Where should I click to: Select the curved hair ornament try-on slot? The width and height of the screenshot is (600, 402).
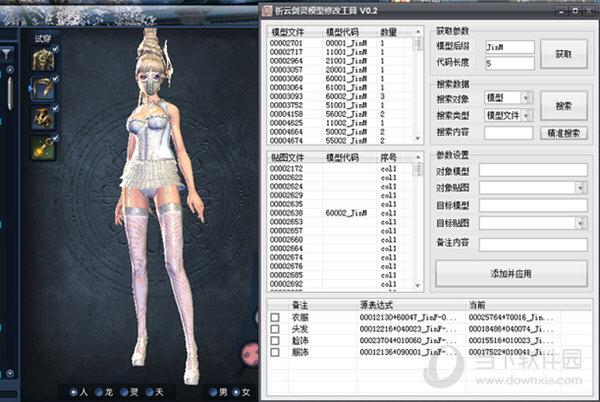[x=43, y=89]
